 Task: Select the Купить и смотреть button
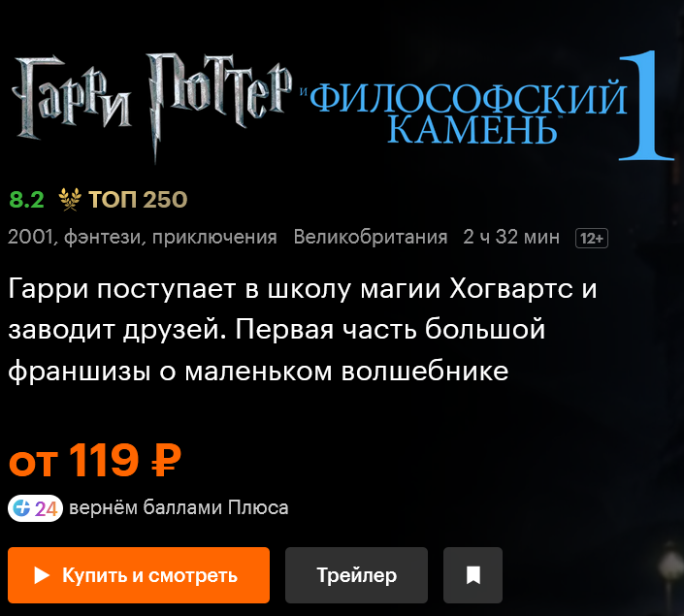coord(139,575)
